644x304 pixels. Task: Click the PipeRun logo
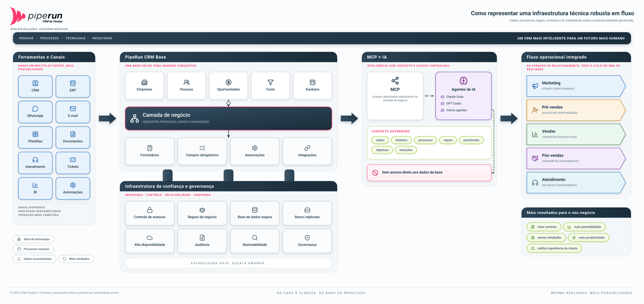[36, 16]
